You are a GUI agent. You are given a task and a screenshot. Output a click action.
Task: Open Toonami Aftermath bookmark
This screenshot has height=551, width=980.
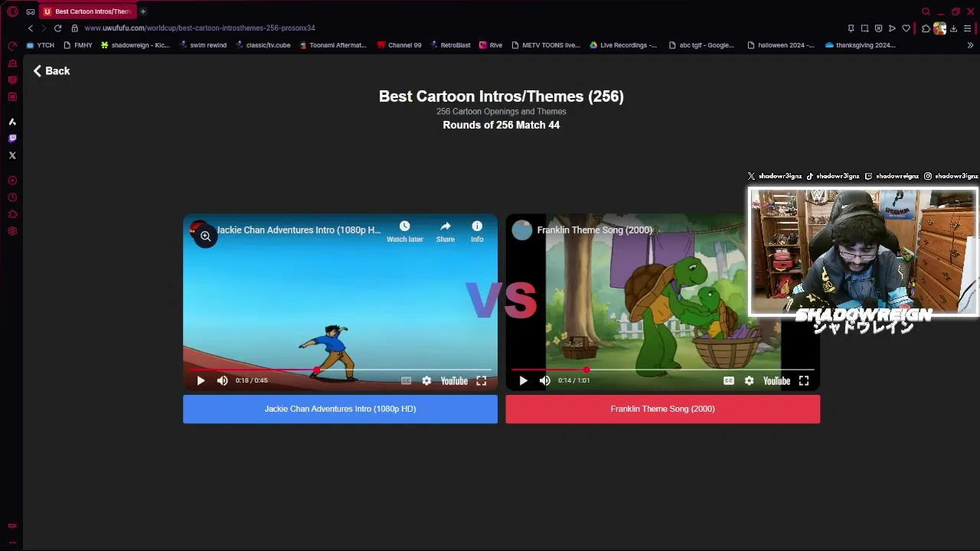point(332,45)
